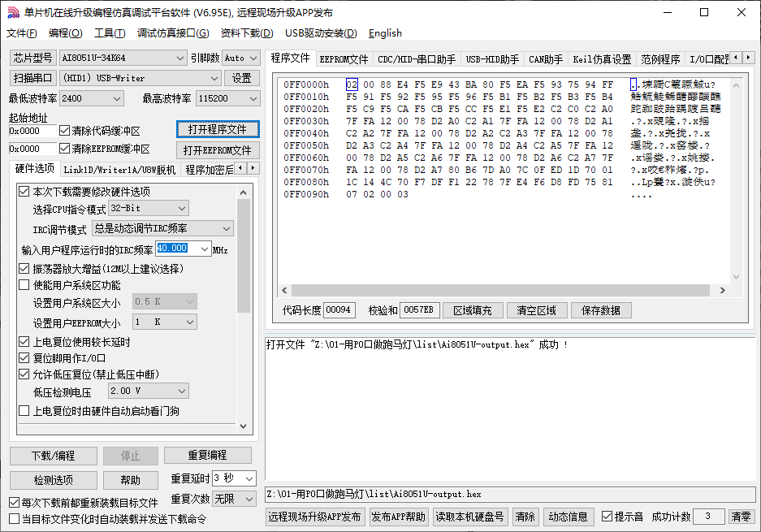Open 资料下载(D) menu
This screenshot has height=532, width=761.
pos(247,33)
